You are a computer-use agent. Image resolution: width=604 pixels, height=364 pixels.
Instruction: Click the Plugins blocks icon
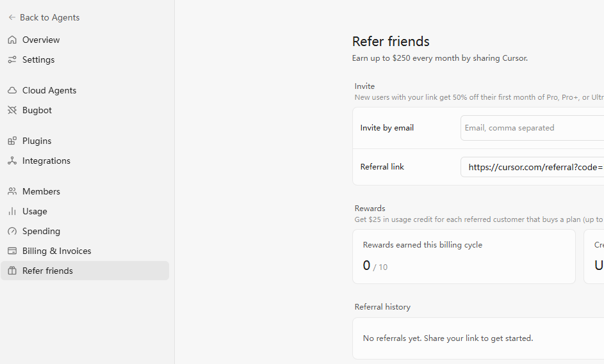pos(12,141)
